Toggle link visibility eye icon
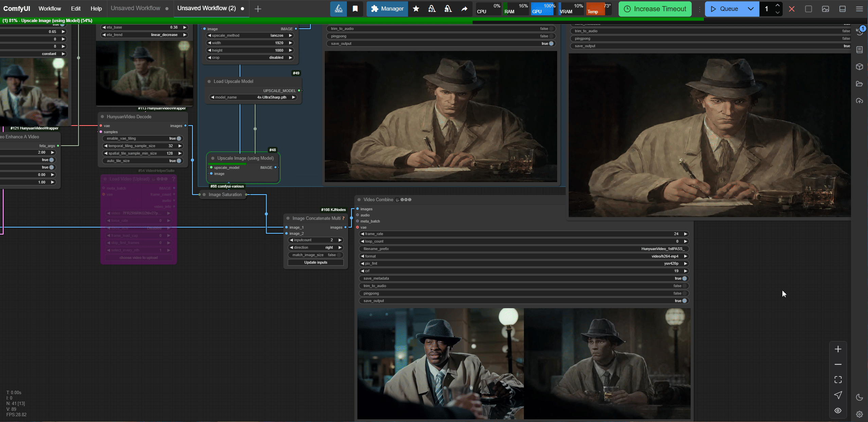The width and height of the screenshot is (868, 422). click(x=838, y=410)
